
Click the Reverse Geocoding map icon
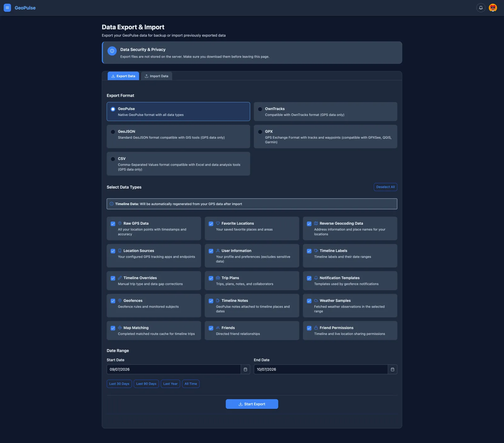[x=316, y=223]
